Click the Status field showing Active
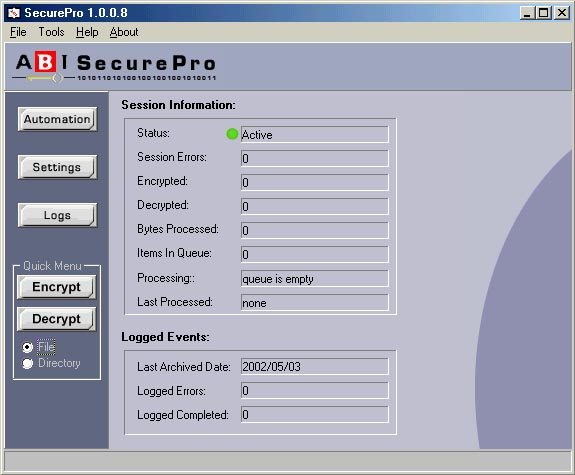 tap(315, 135)
